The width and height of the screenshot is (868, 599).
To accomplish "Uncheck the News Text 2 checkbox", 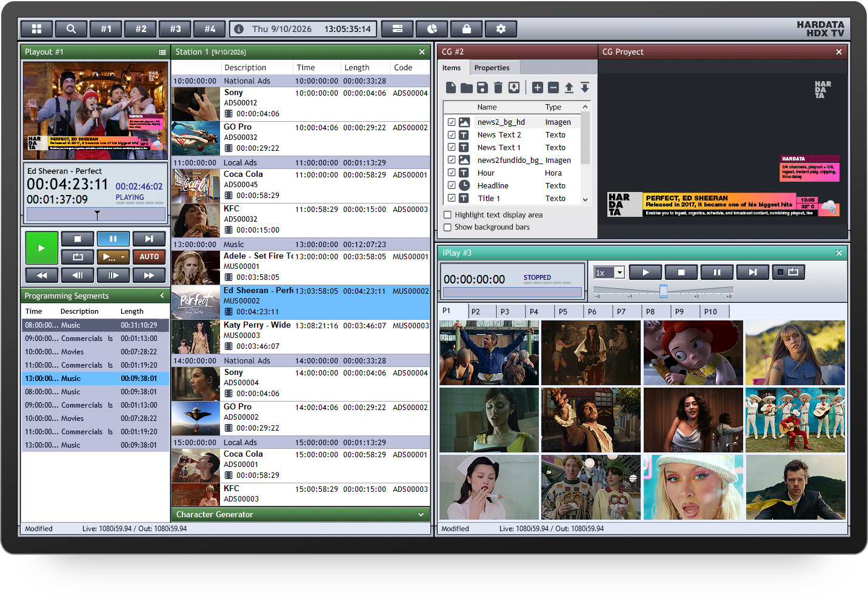I will point(452,134).
